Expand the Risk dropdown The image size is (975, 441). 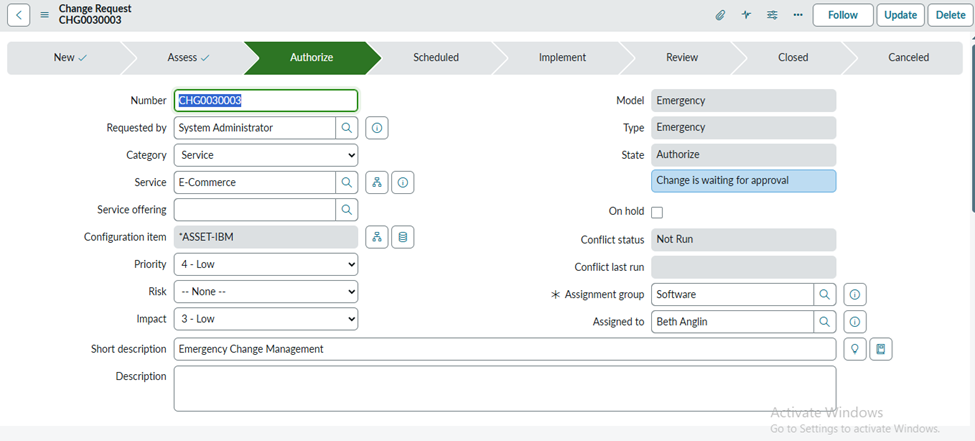[266, 291]
